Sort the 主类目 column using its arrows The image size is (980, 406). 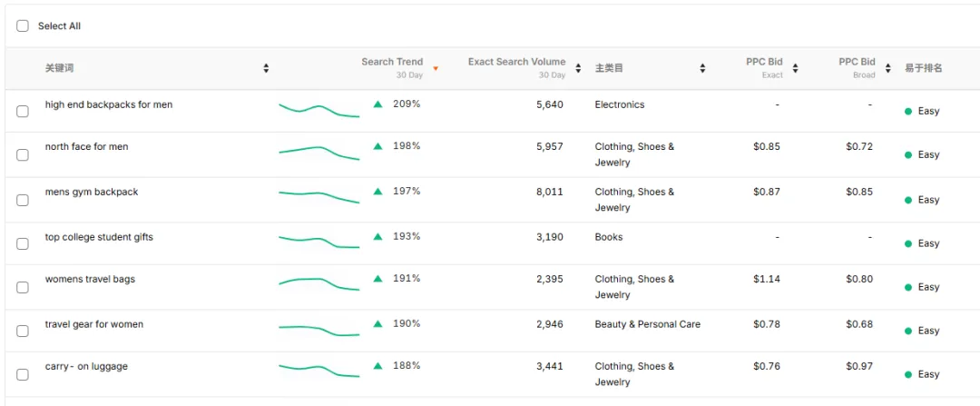(x=702, y=68)
